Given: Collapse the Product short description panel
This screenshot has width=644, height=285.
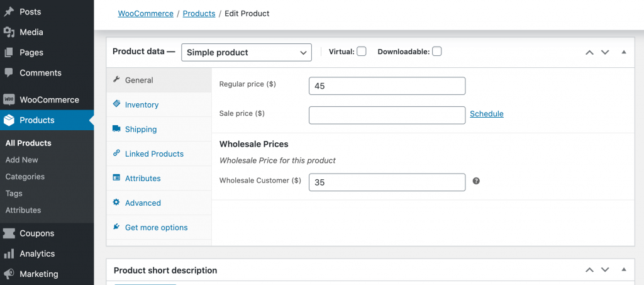Looking at the screenshot, I should tap(624, 270).
